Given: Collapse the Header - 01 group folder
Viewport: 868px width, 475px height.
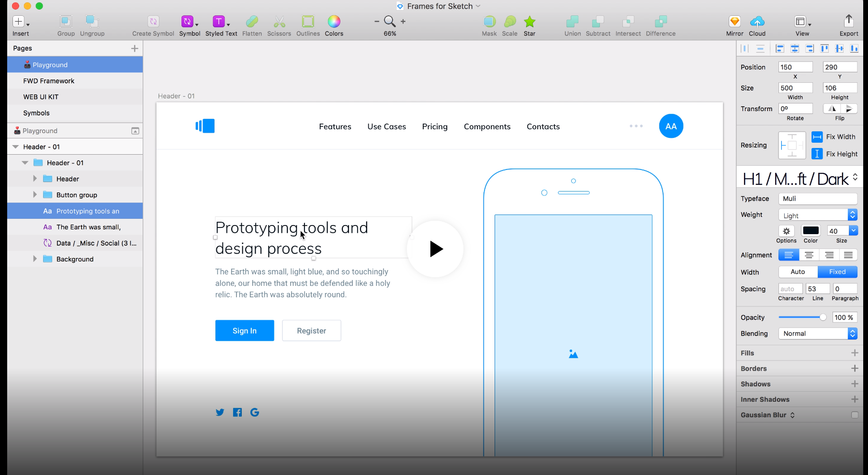Looking at the screenshot, I should click(x=25, y=163).
